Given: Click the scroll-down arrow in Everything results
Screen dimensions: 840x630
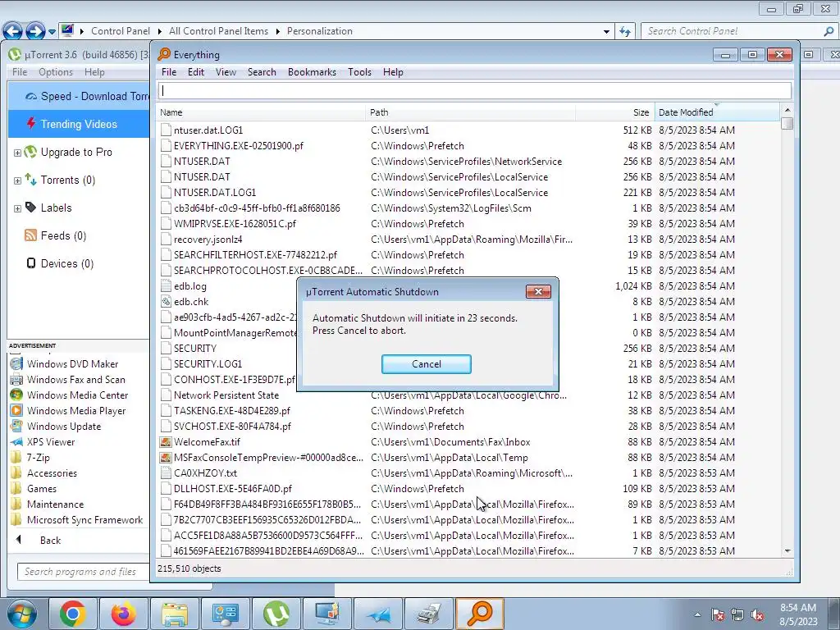Looking at the screenshot, I should [x=787, y=550].
